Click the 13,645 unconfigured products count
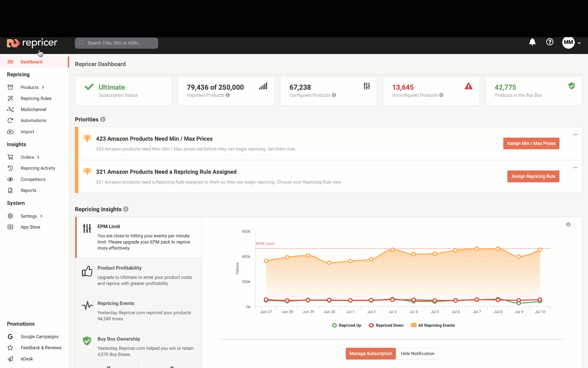 (x=403, y=87)
